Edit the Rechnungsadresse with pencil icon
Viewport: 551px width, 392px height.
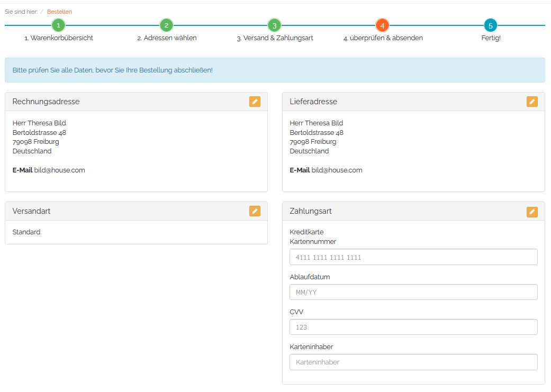[x=255, y=102]
